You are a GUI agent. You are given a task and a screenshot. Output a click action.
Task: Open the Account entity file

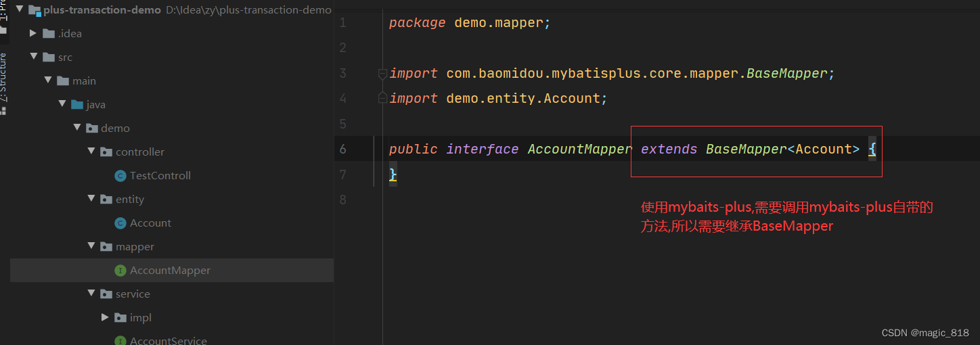(x=150, y=223)
